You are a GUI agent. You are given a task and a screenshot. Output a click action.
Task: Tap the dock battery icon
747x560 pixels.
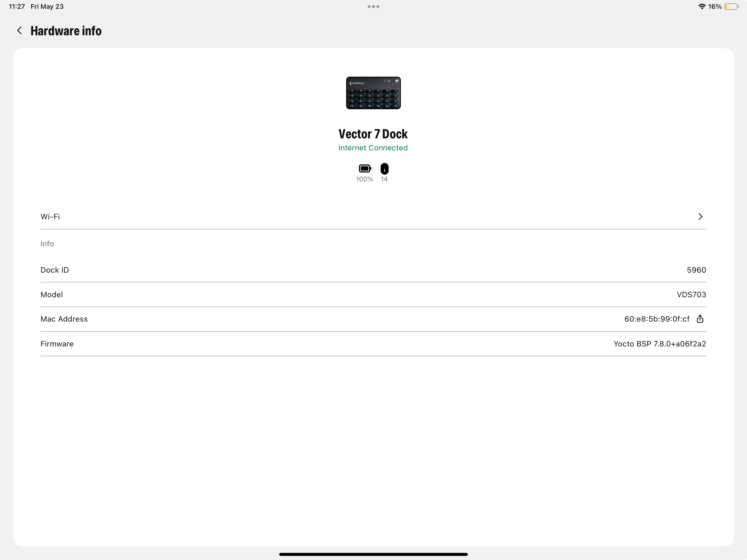point(365,168)
